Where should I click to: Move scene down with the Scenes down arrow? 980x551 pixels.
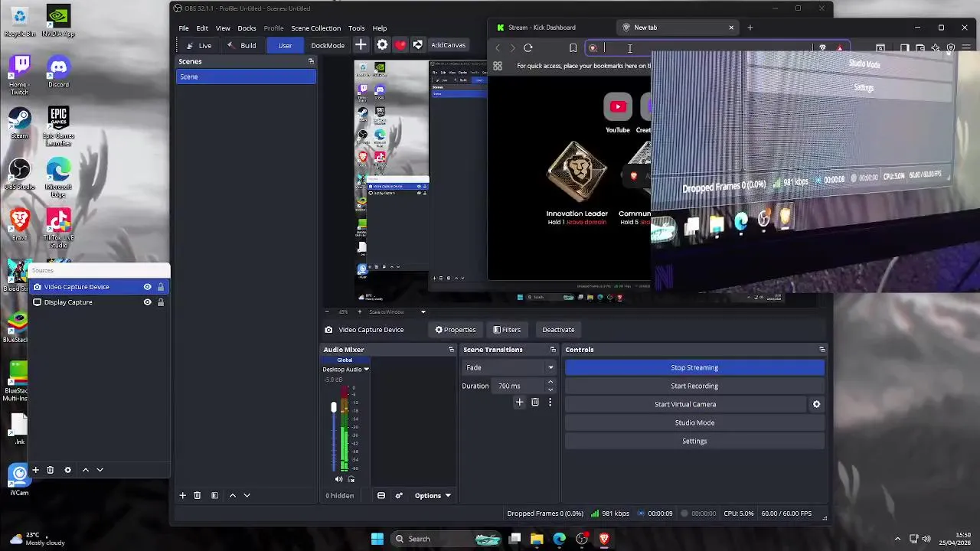247,495
